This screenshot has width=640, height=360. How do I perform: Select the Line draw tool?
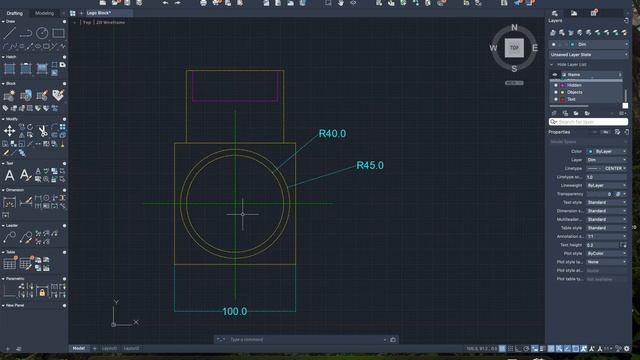(9, 33)
